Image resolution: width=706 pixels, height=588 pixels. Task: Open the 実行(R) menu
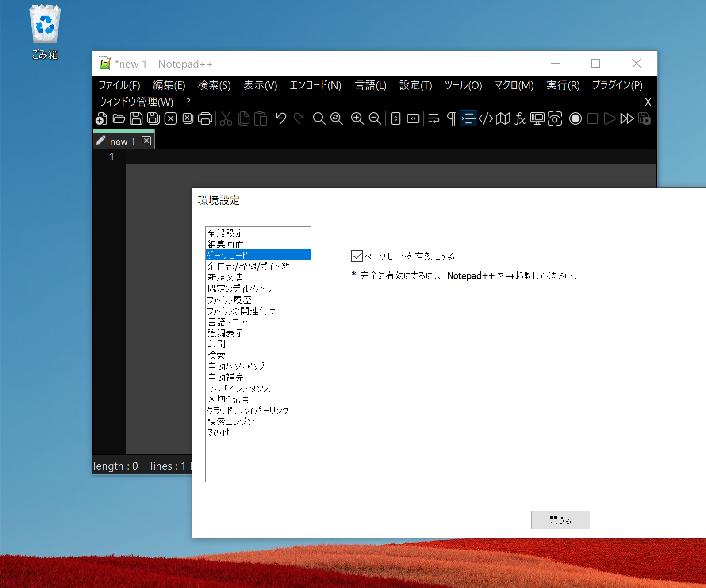[x=563, y=85]
